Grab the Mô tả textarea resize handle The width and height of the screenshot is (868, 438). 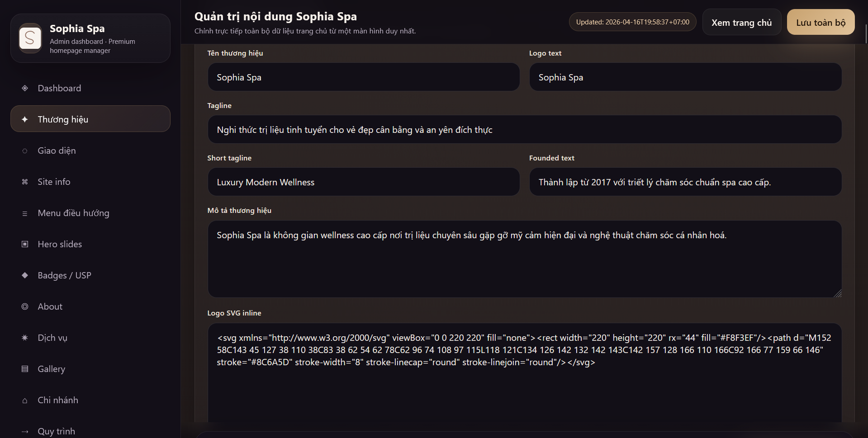pyautogui.click(x=838, y=294)
